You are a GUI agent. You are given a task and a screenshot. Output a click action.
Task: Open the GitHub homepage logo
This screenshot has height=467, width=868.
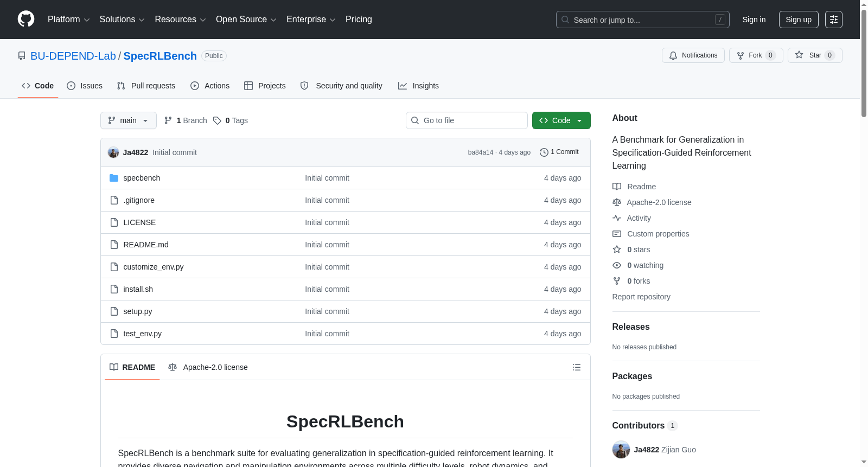click(x=26, y=19)
